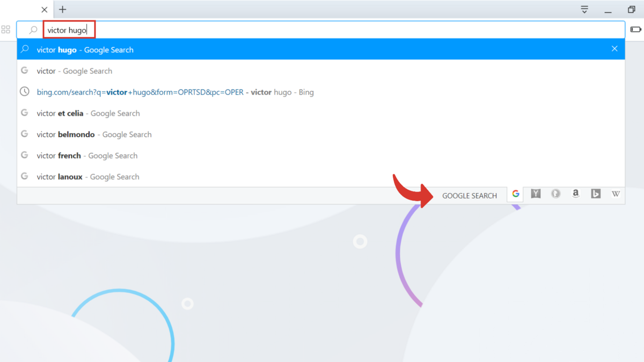This screenshot has height=362, width=644.
Task: Open the Speed Dial grid icon
Action: (6, 30)
